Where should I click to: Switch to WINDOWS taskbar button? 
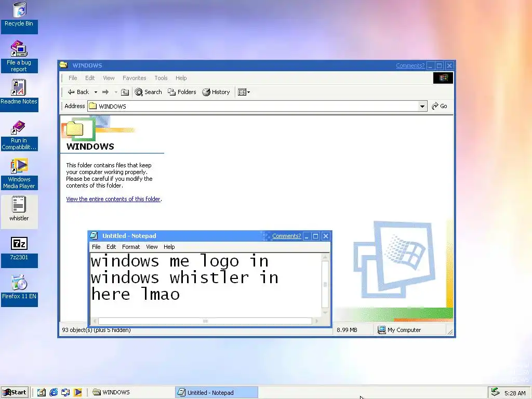(132, 393)
